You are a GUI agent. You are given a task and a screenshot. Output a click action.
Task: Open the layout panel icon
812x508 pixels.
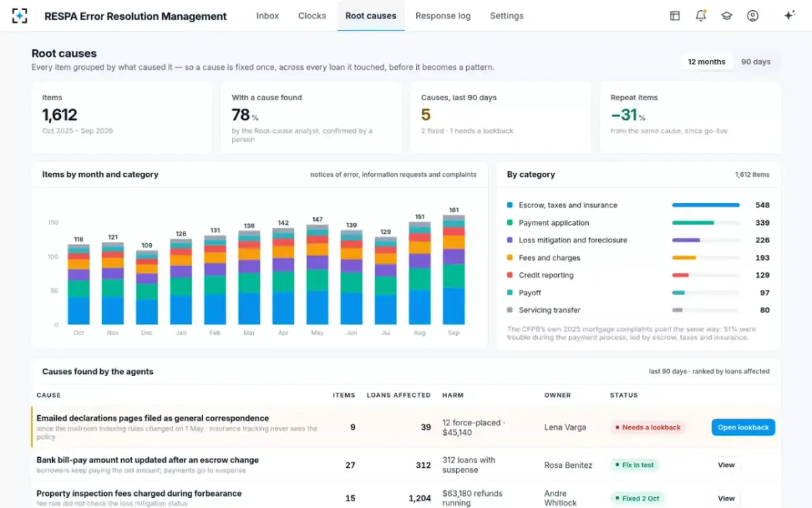click(x=675, y=16)
